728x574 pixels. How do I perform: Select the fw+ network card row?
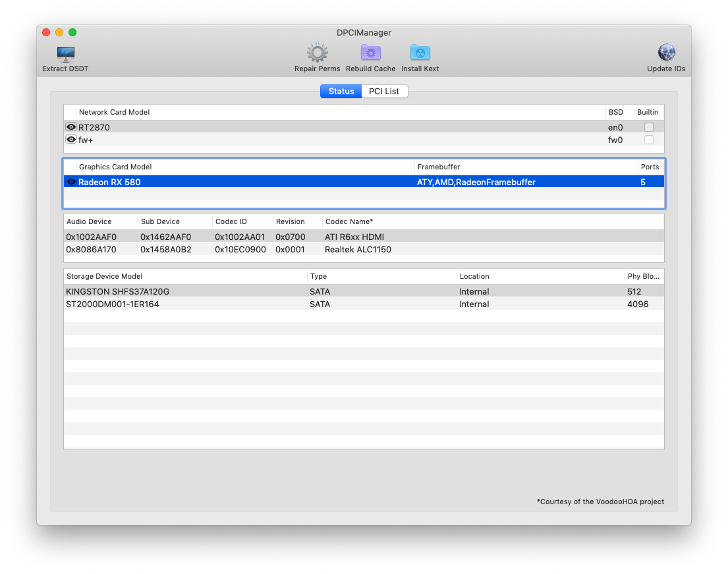coord(364,139)
